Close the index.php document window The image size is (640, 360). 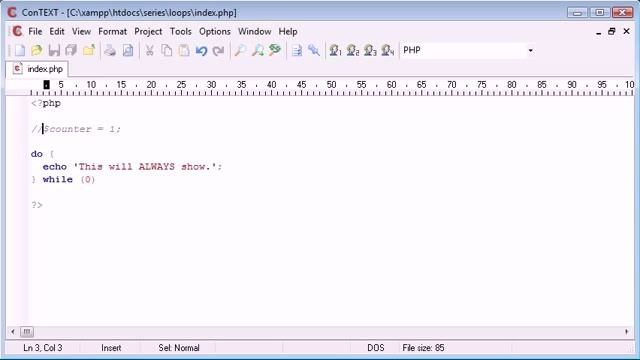click(x=626, y=31)
